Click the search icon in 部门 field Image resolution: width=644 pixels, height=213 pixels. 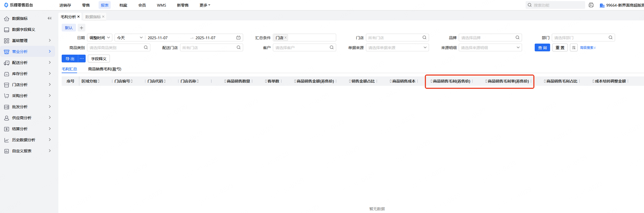[x=611, y=38]
